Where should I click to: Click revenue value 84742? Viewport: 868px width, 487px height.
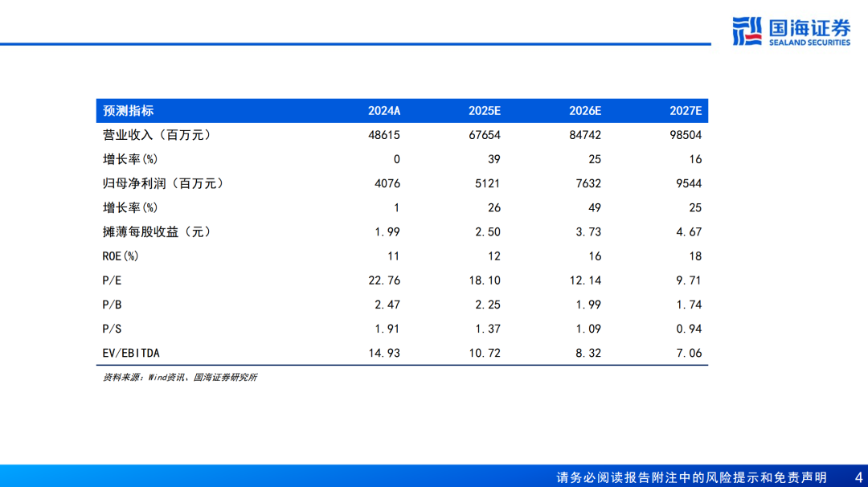(585, 135)
